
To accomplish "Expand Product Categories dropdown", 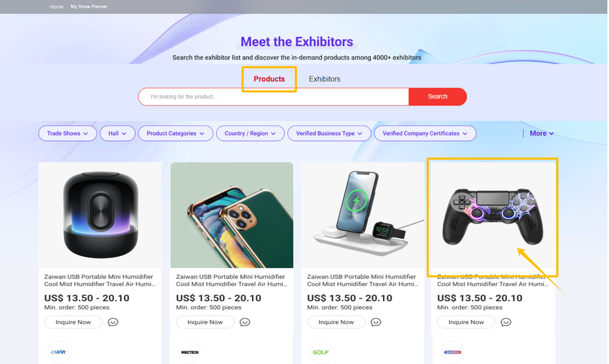I will pyautogui.click(x=175, y=133).
